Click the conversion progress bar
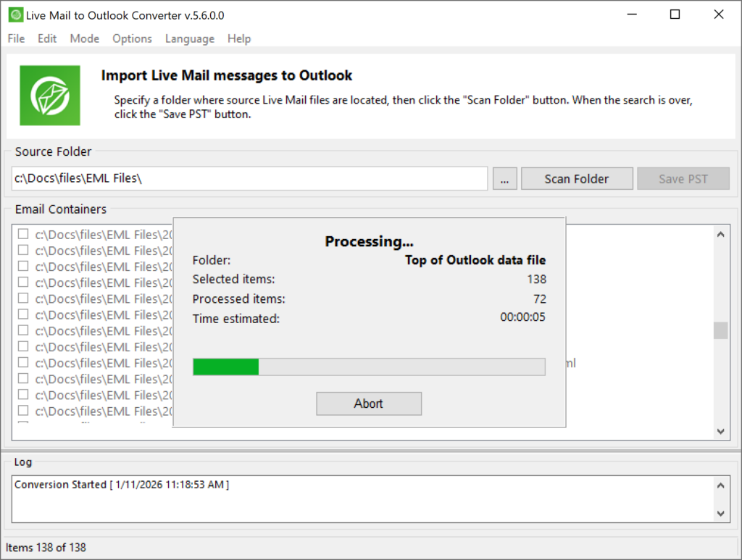Screen dimensions: 742x560 369,367
